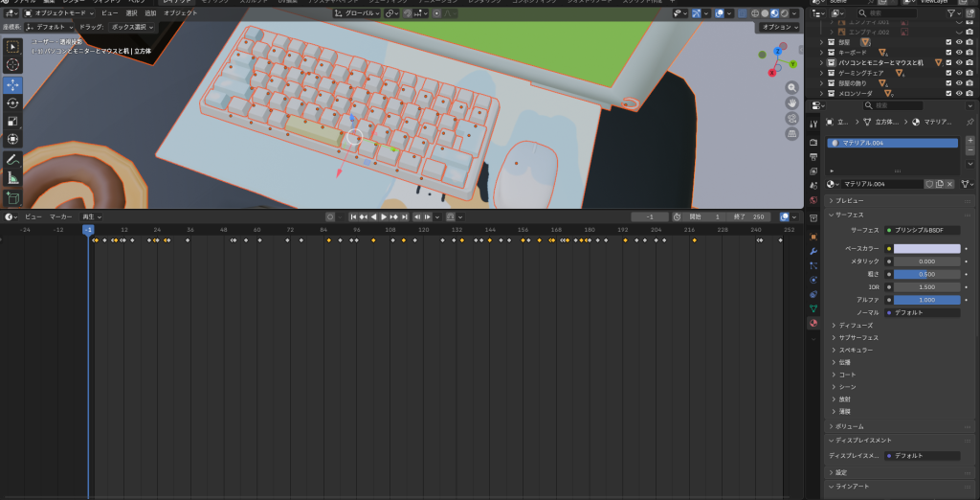The height and width of the screenshot is (500, 980).
Task: Expand the 部屋の飾り collection in outliner
Action: [820, 83]
